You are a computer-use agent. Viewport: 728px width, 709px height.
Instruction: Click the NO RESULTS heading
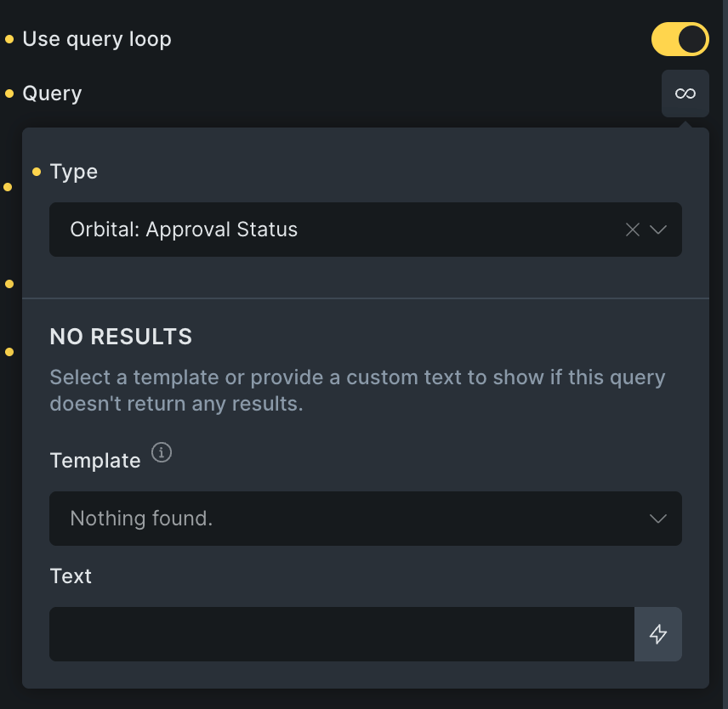tap(121, 337)
